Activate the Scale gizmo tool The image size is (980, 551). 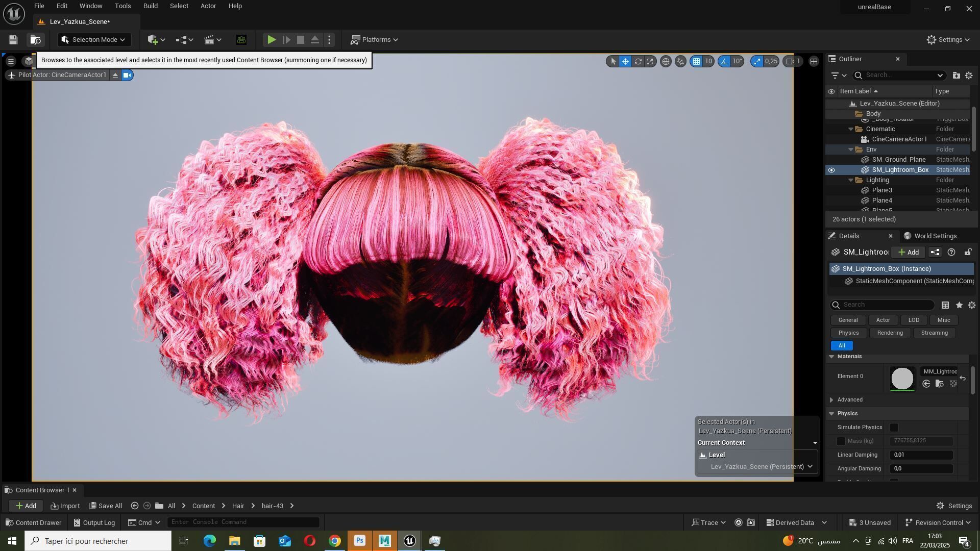(650, 61)
